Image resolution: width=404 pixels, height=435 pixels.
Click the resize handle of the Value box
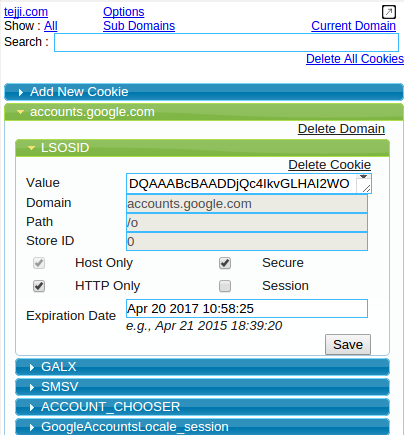(x=366, y=189)
